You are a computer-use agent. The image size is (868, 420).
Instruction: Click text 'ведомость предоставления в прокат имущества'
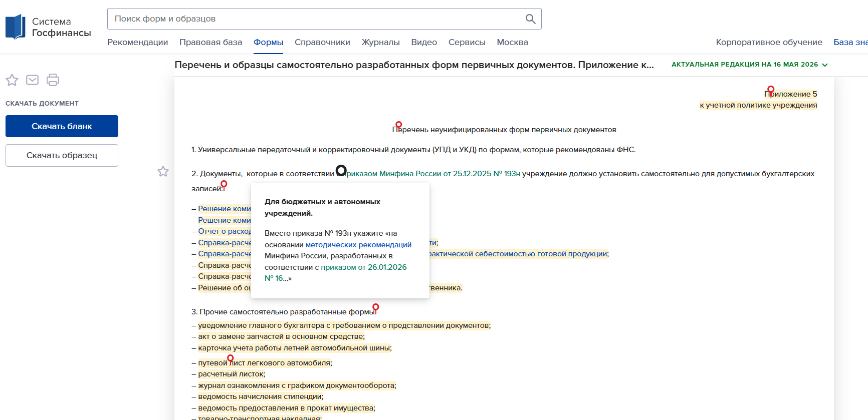[286, 408]
